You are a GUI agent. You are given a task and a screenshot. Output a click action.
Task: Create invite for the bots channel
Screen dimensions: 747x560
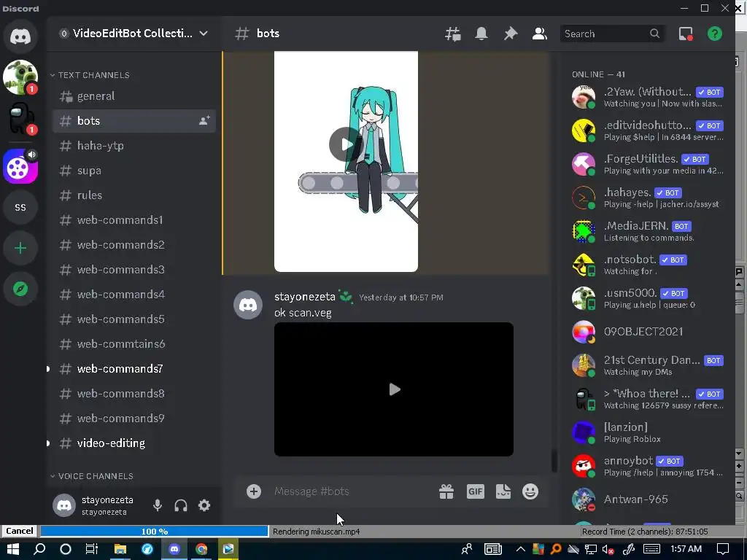(x=204, y=121)
